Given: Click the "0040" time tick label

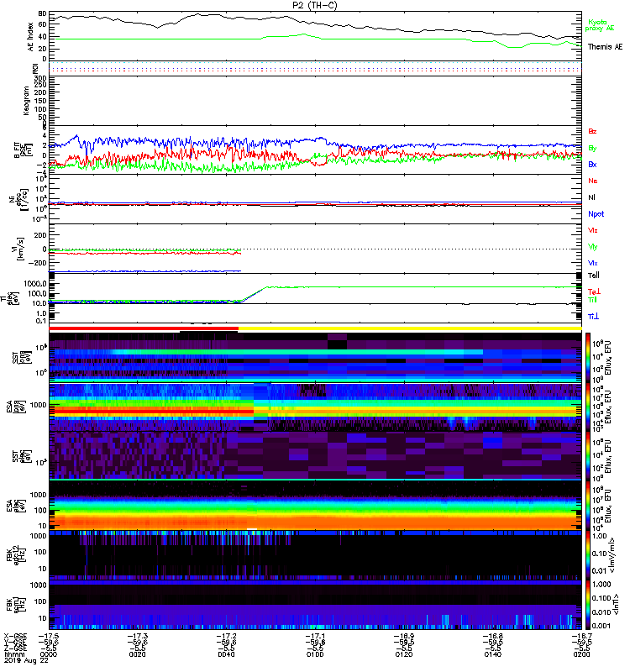Looking at the screenshot, I should [x=226, y=654].
